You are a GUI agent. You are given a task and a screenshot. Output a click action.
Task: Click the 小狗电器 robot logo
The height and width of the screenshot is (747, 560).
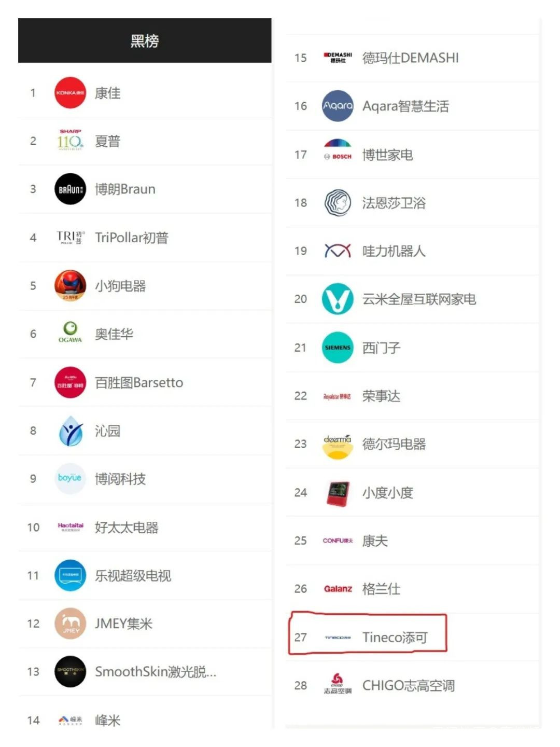pos(70,285)
